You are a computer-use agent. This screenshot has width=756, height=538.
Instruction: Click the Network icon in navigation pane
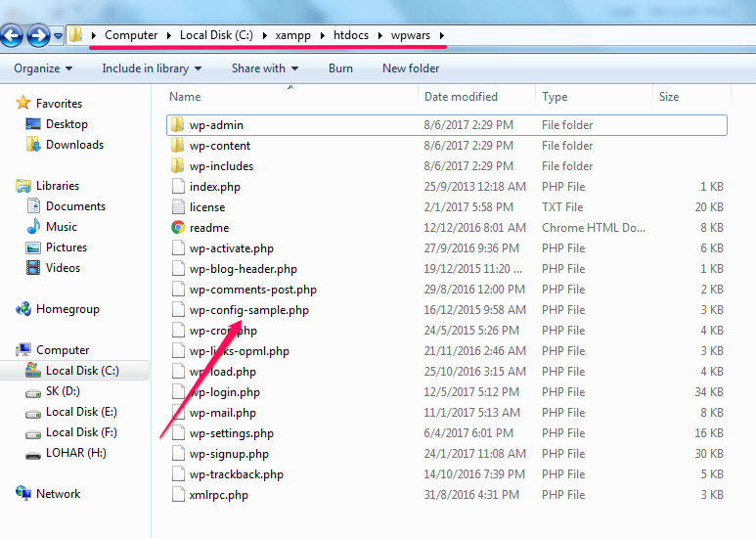click(23, 493)
